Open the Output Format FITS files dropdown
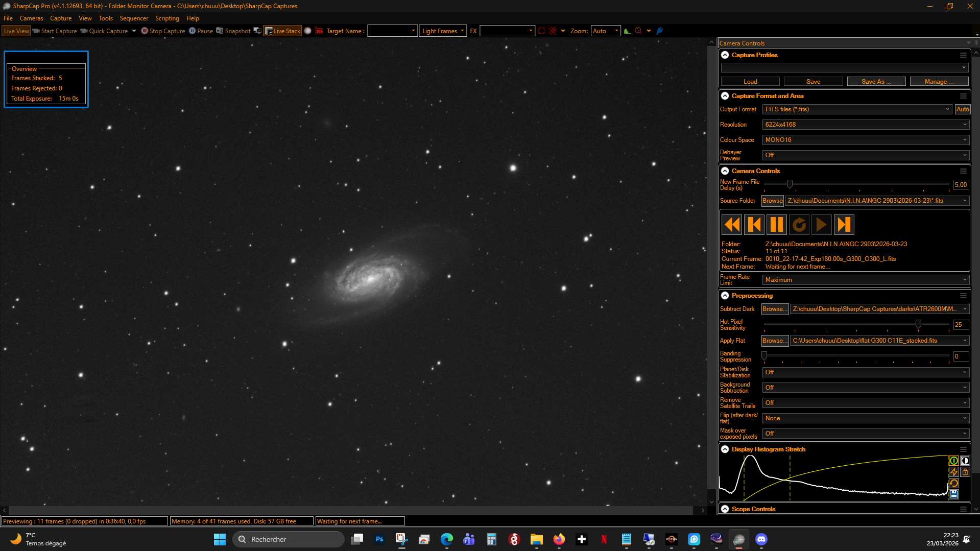Screen dimensions: 980x551 tap(857, 109)
